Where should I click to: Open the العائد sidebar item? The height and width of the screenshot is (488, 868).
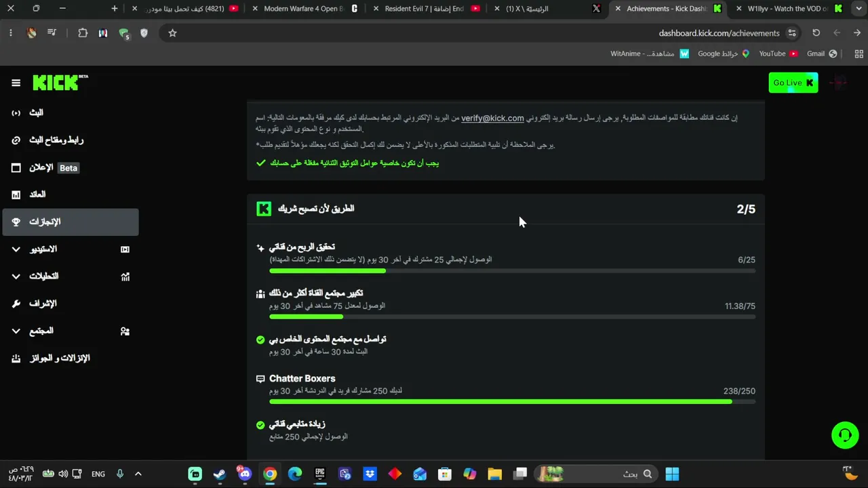[71, 195]
